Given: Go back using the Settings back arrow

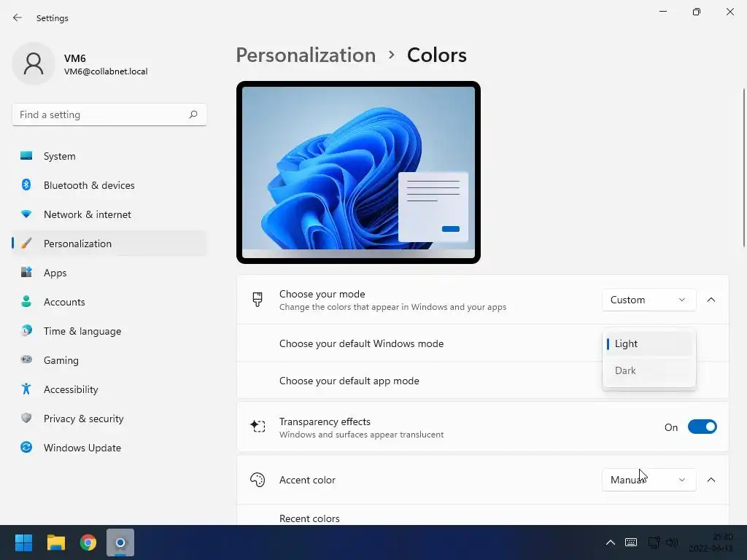Looking at the screenshot, I should 18,17.
